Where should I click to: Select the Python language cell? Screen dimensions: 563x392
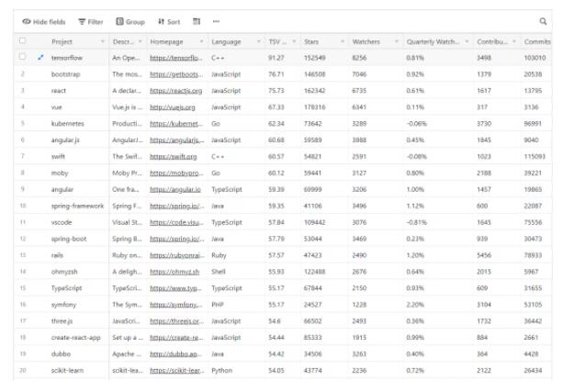(222, 371)
